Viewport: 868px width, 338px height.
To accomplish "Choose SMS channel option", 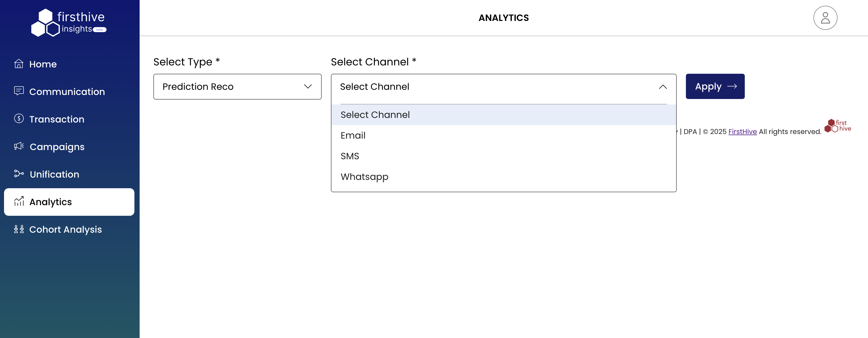I will pyautogui.click(x=350, y=156).
